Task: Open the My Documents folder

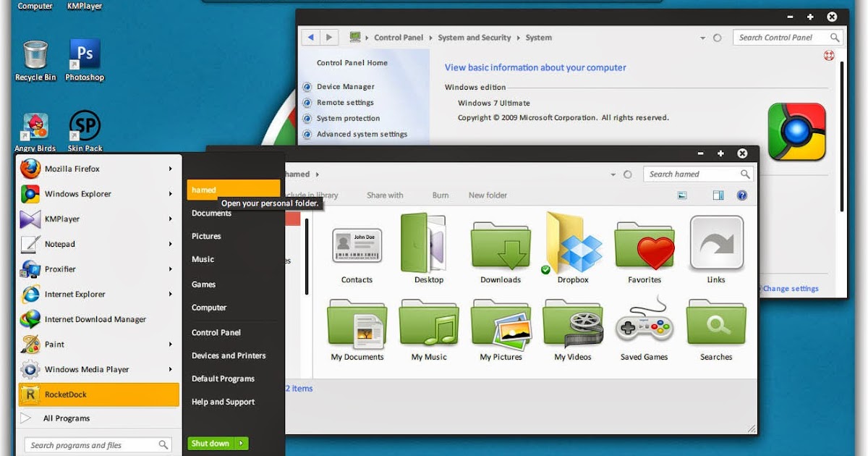Action: click(x=357, y=329)
